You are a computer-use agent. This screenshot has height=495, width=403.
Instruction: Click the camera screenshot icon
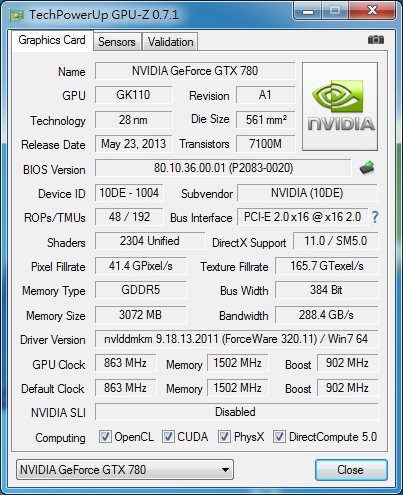[x=376, y=40]
